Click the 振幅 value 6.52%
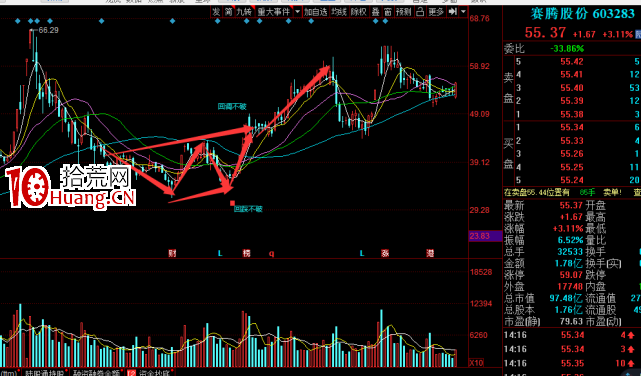Image resolution: width=641 pixels, height=376 pixels. click(570, 240)
